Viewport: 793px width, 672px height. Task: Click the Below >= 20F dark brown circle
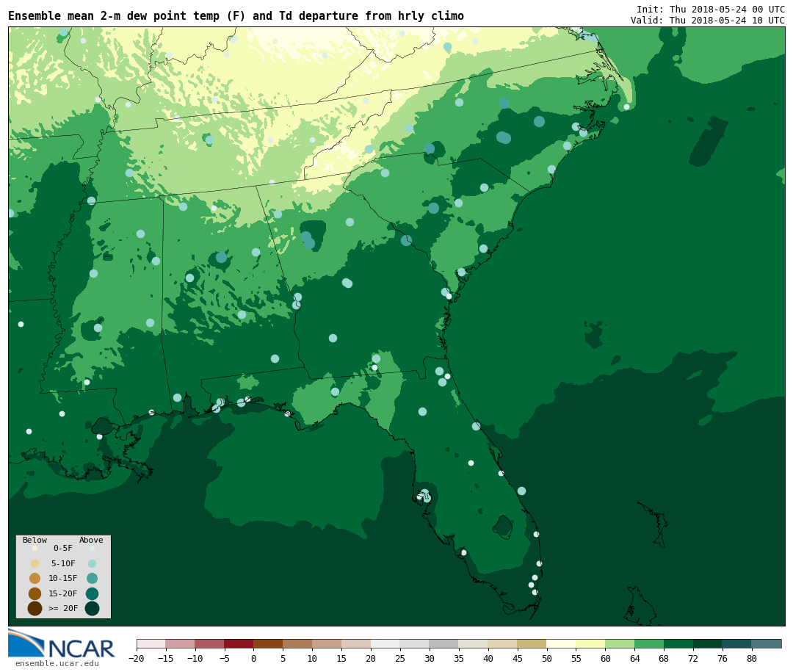pos(35,608)
